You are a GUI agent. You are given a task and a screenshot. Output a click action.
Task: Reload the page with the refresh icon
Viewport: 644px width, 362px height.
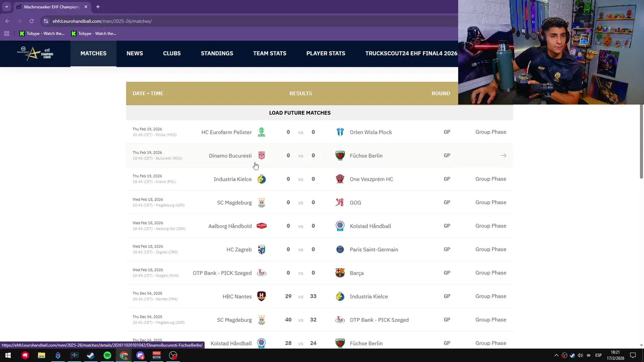coord(31,21)
